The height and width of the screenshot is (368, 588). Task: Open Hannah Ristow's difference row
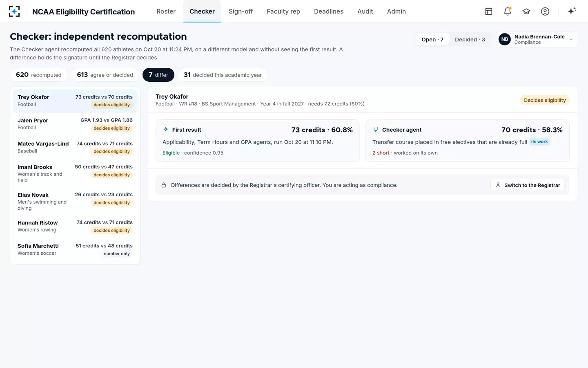(x=75, y=227)
